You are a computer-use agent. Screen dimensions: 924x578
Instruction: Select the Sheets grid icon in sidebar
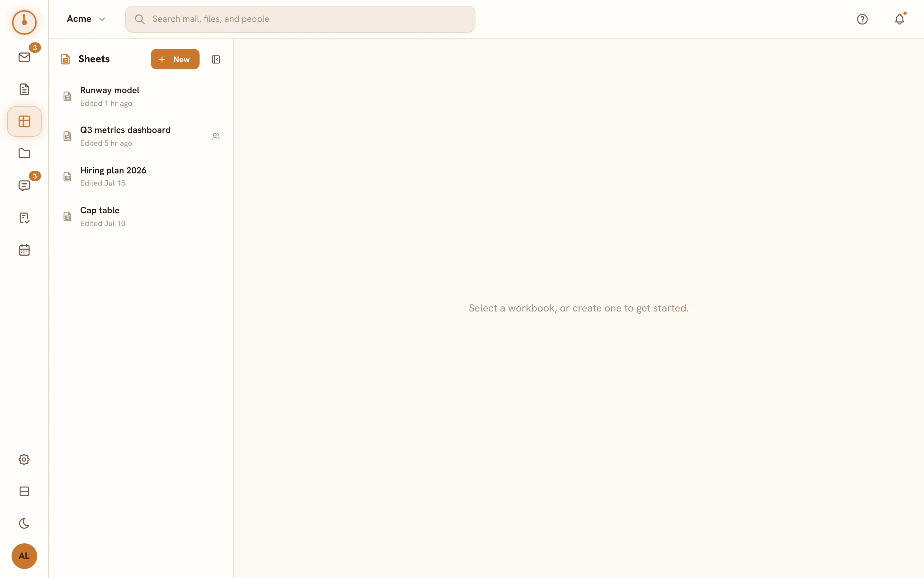[24, 122]
